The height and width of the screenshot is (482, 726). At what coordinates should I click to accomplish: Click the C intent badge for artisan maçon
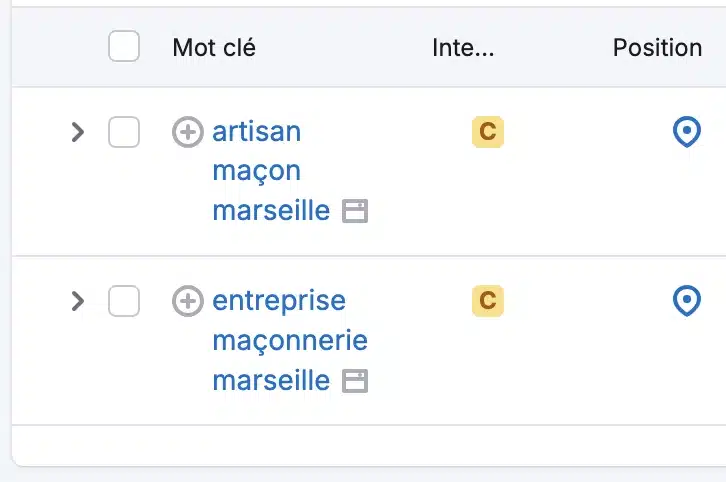click(x=488, y=132)
